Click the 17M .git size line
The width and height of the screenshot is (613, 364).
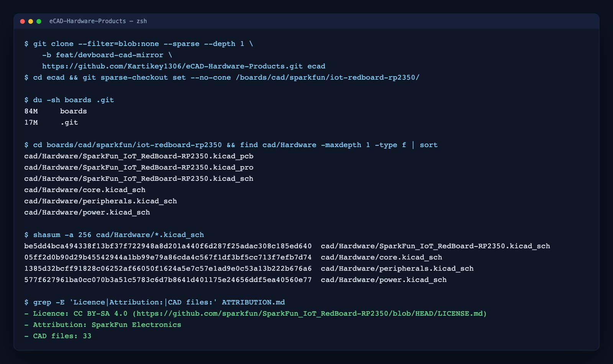51,123
